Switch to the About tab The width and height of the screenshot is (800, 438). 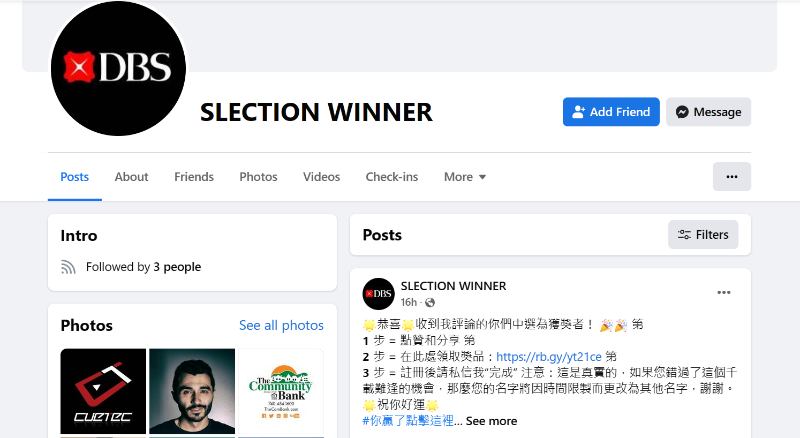pos(131,177)
